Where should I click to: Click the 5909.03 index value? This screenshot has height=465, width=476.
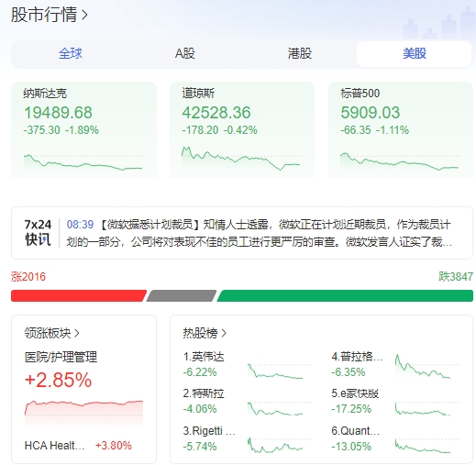tap(371, 113)
